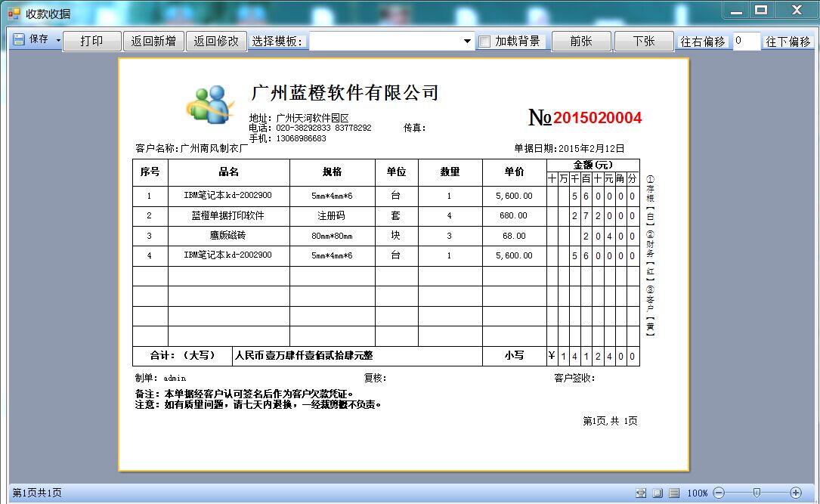This screenshot has height=504, width=820.
Task: Click the 客户签收: label
Action: pos(574,378)
